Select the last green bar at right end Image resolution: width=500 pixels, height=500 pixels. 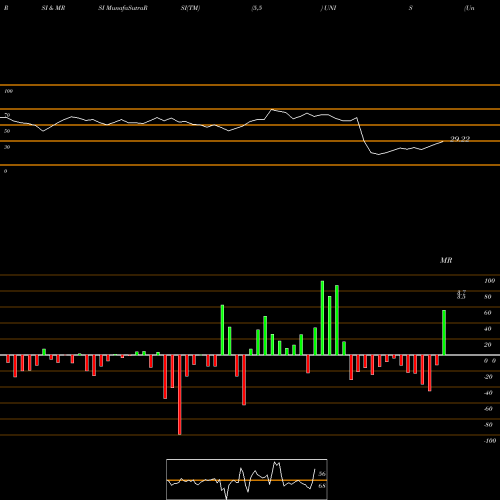click(x=444, y=333)
